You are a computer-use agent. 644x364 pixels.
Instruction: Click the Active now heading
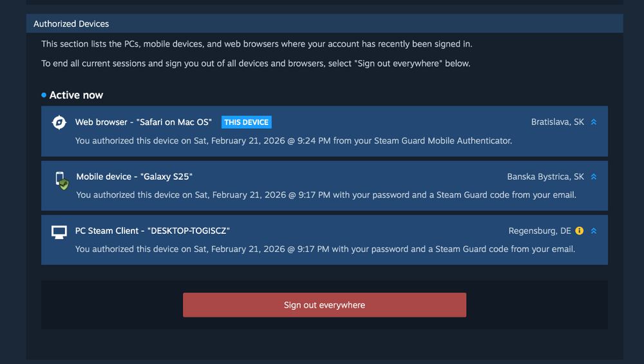(x=76, y=95)
